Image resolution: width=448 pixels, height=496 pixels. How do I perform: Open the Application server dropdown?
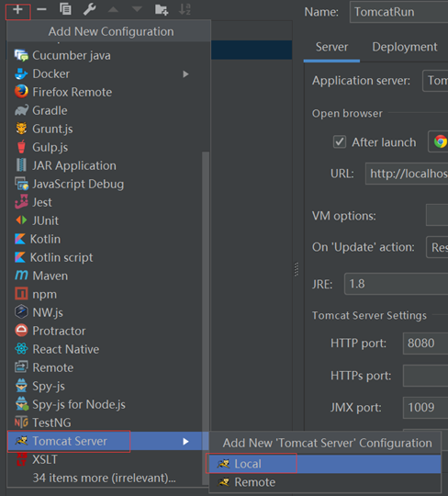click(435, 81)
